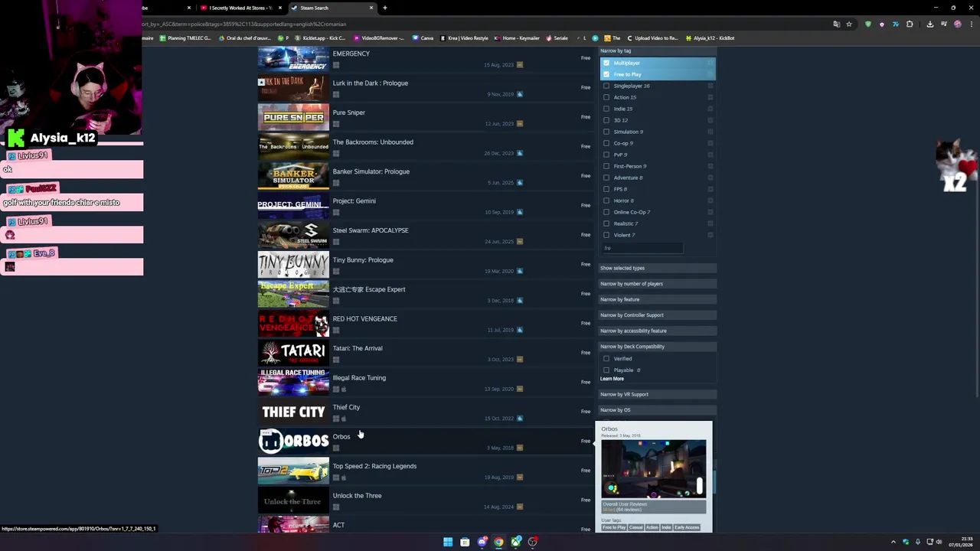The height and width of the screenshot is (551, 980).
Task: Exclude the Action tag using its icon
Action: coord(710,97)
